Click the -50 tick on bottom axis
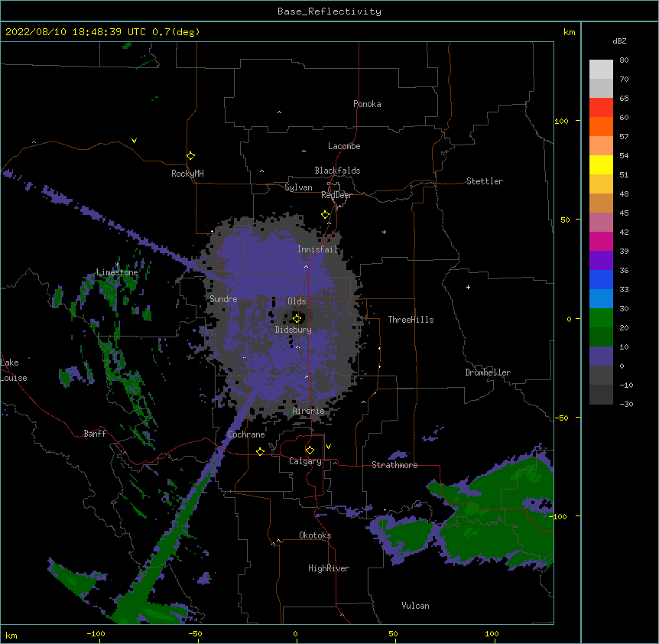The width and height of the screenshot is (659, 644). point(195,633)
